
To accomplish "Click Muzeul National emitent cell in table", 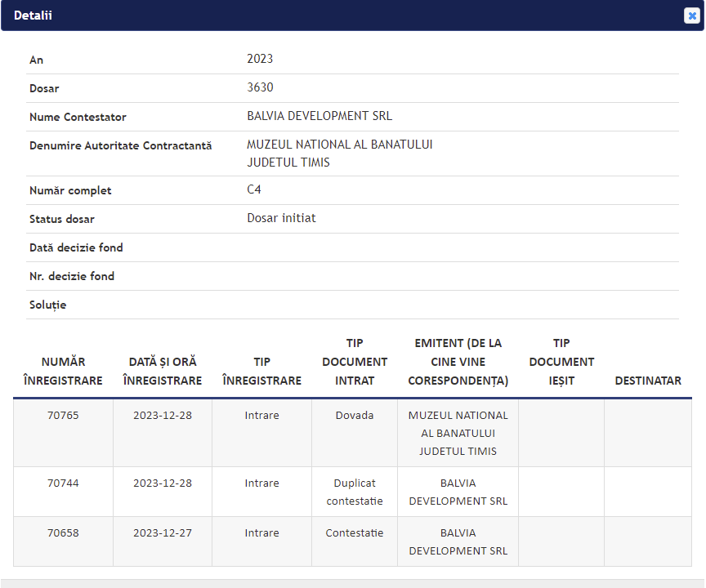I will (458, 433).
